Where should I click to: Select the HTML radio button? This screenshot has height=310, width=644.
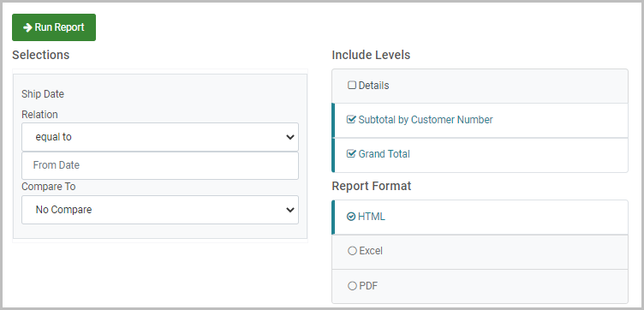(351, 217)
